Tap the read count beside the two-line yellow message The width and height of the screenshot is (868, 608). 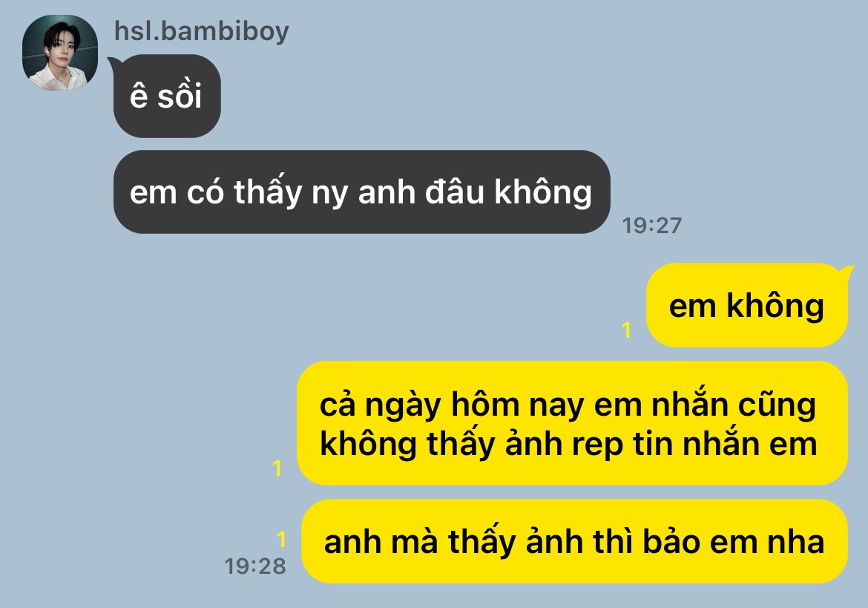(277, 468)
